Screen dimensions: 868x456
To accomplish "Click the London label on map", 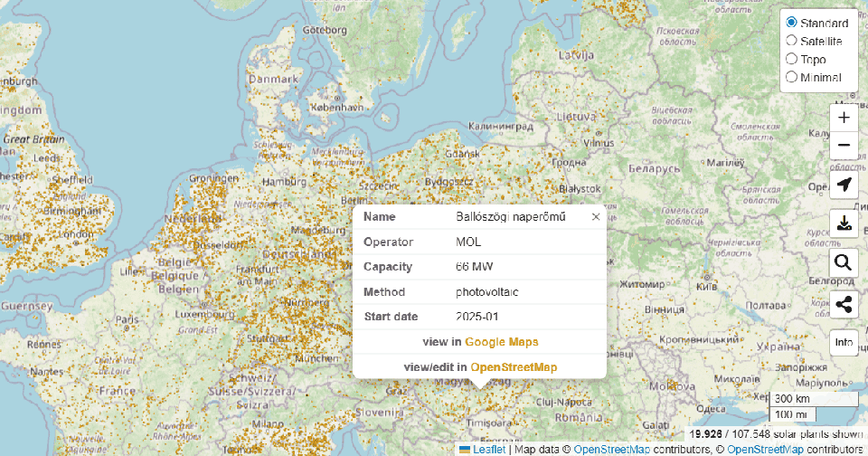I will click(76, 234).
